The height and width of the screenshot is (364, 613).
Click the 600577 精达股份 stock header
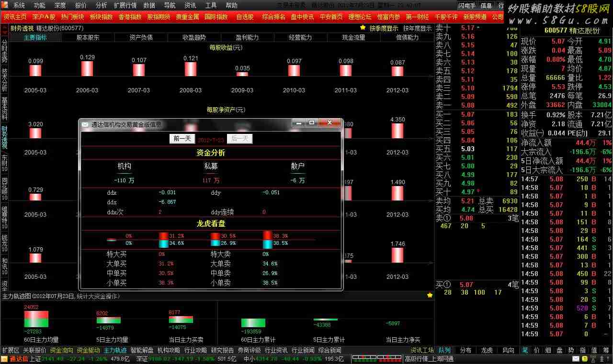[572, 30]
